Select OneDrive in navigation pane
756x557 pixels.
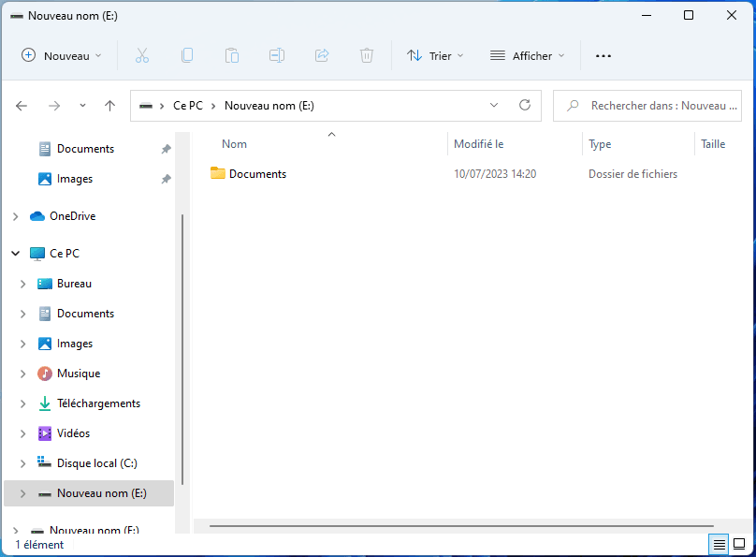(x=72, y=216)
